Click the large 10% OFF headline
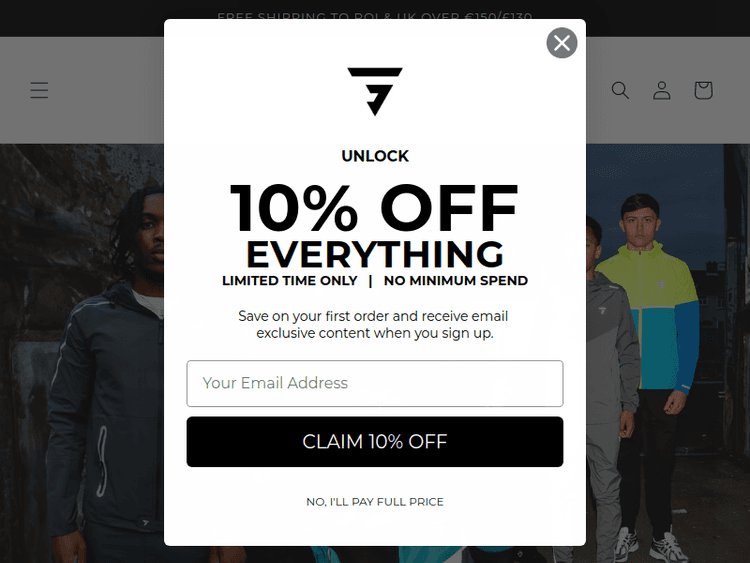This screenshot has width=750, height=563. (x=375, y=209)
